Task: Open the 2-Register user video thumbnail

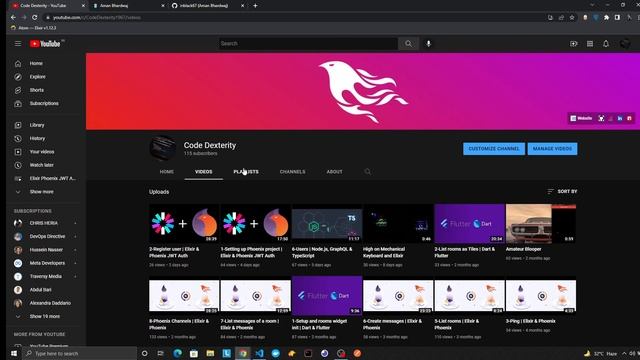Action: coord(184,224)
